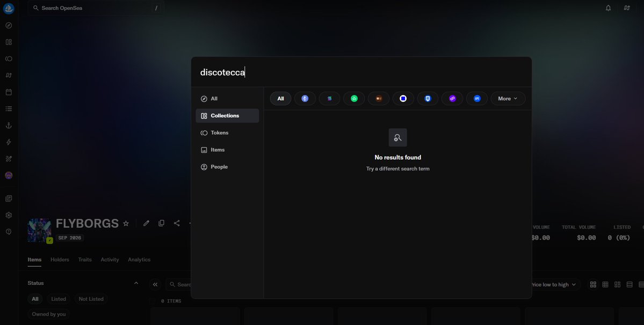Filter search by the Base blue-square chain

pyautogui.click(x=403, y=98)
